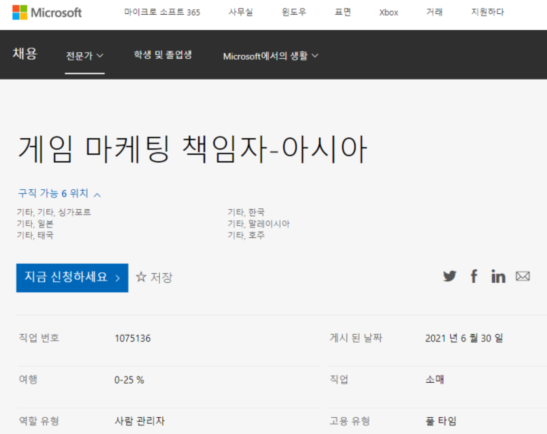Screen dimensions: 547x434
Task: Share job via email envelope icon
Action: [x=523, y=276]
